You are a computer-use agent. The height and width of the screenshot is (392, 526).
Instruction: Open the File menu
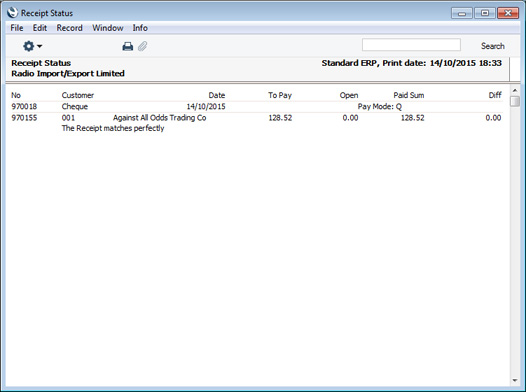17,28
